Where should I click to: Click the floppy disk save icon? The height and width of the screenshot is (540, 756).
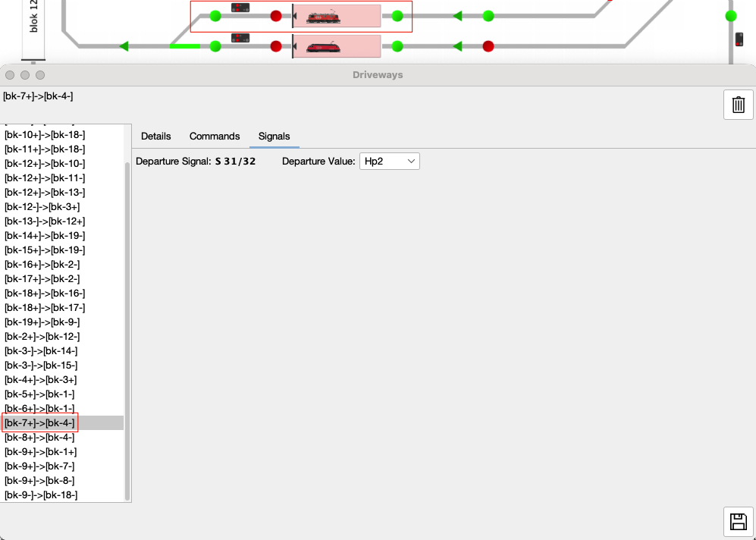pyautogui.click(x=738, y=522)
